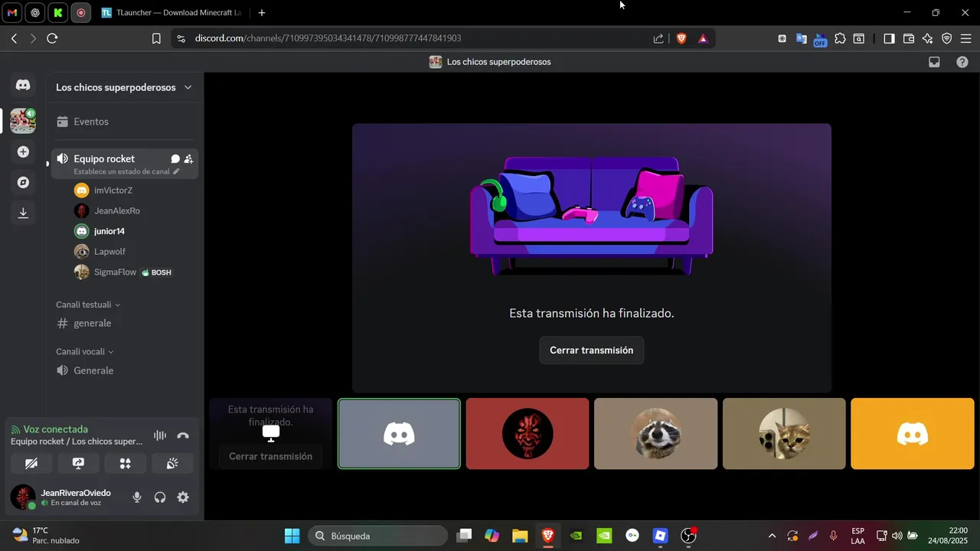Open Brave Wallet icon
The height and width of the screenshot is (551, 980).
[x=909, y=38]
